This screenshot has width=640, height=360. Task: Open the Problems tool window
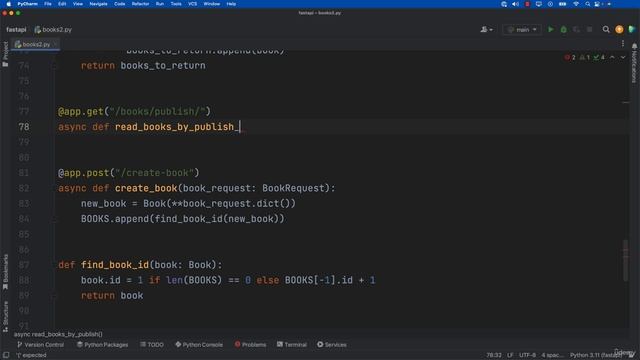250,344
